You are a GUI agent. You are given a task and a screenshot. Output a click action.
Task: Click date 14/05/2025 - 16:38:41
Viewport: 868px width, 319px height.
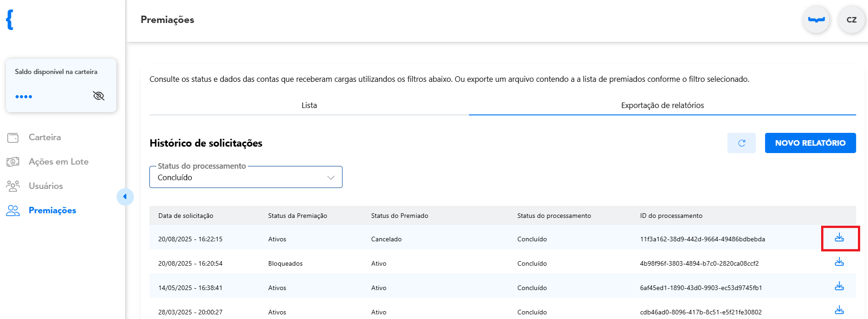tap(190, 288)
